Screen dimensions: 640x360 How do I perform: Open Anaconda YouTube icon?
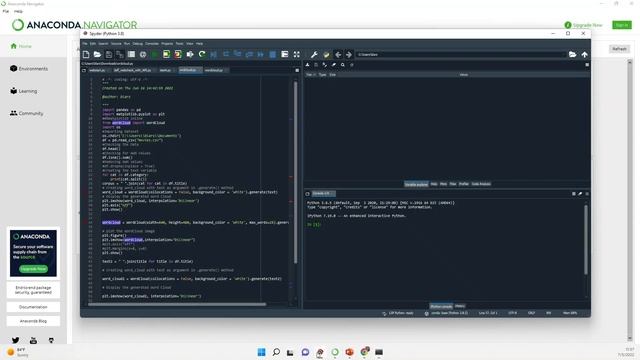click(33, 340)
